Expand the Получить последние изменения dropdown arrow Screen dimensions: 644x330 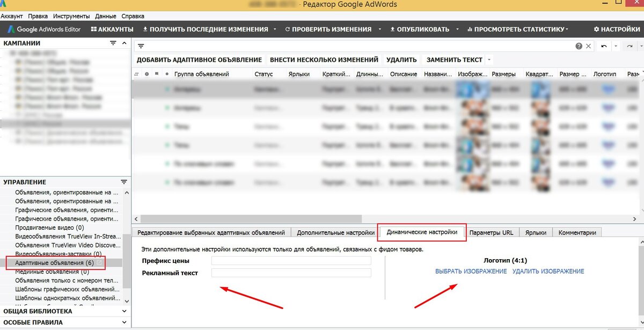coord(275,29)
